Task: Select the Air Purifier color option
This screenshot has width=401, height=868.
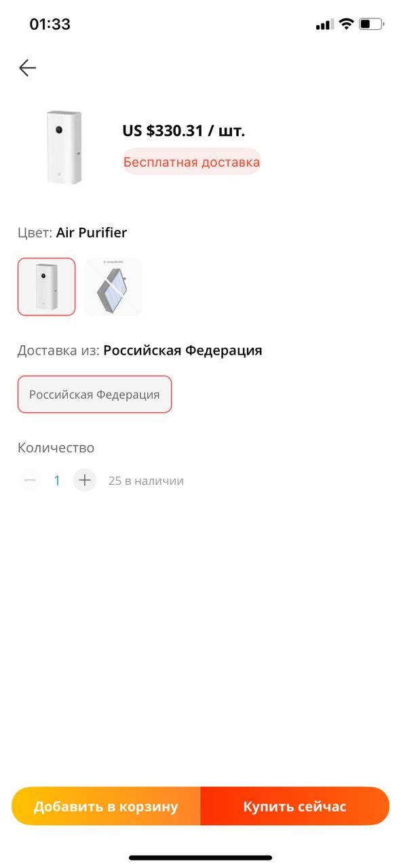Action: click(47, 287)
